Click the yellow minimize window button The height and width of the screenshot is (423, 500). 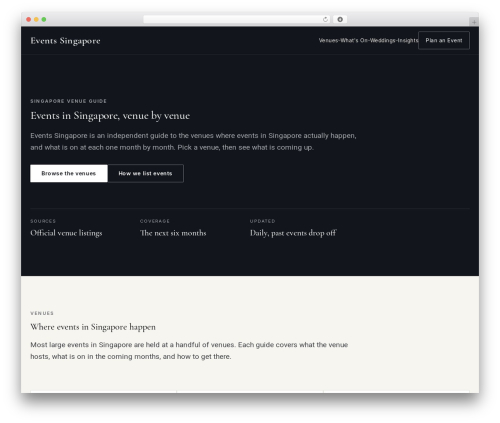[36, 19]
